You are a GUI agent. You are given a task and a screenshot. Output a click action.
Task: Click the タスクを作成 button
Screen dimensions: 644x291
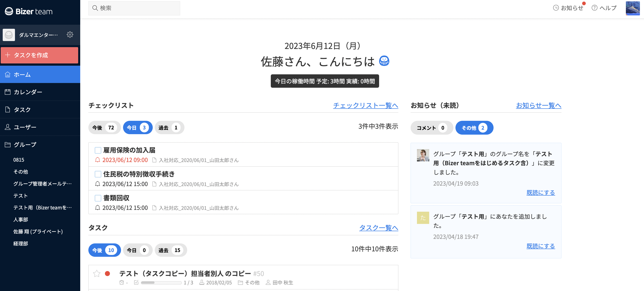point(39,55)
